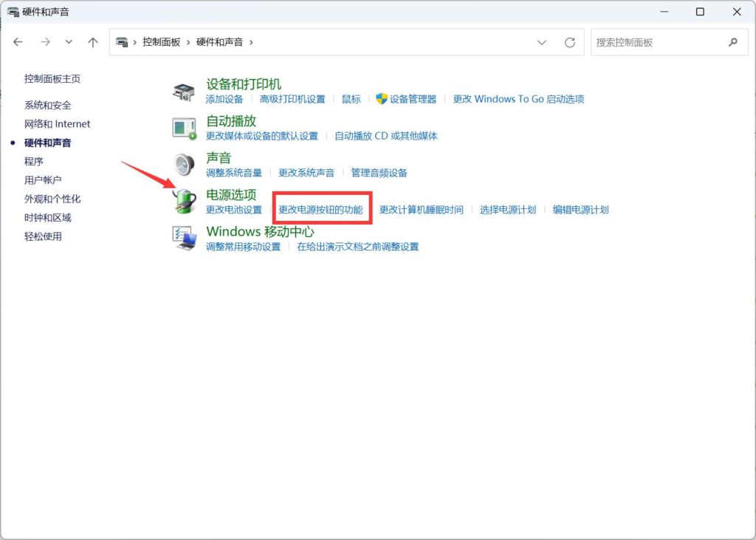Open the 设备管理器 link

point(413,99)
